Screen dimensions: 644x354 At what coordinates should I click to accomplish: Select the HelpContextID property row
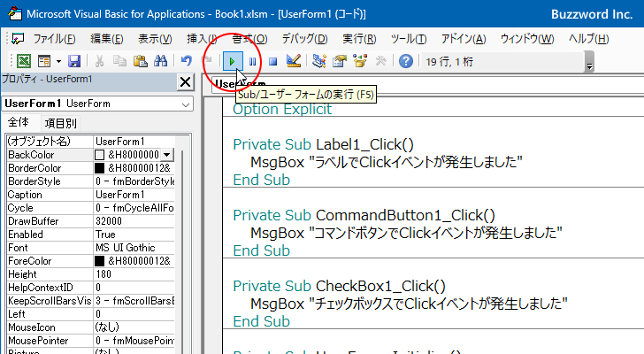(90, 288)
